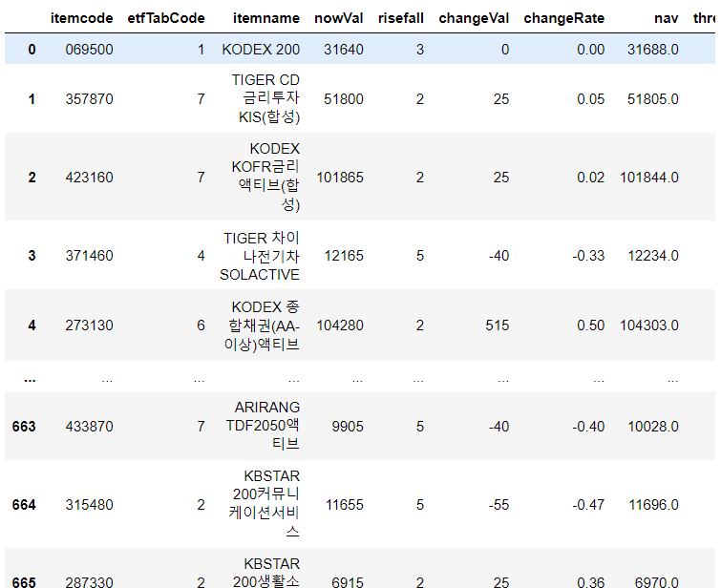Click KBSTAR 200커뮤니케이션서비스 name
The width and height of the screenshot is (721, 588).
[265, 503]
